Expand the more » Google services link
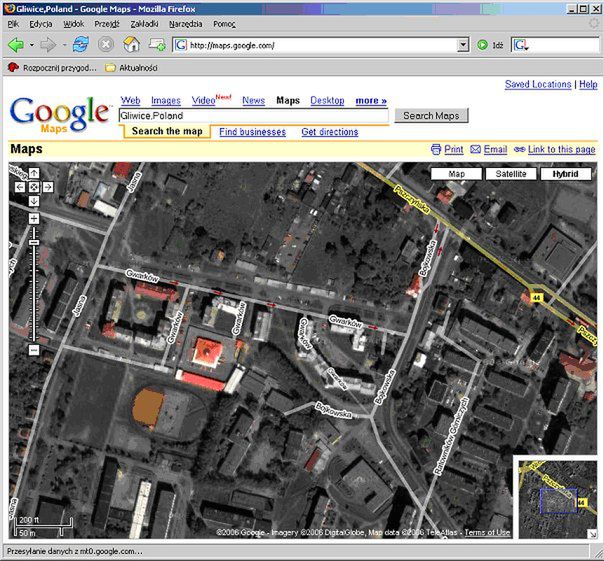 pos(371,101)
